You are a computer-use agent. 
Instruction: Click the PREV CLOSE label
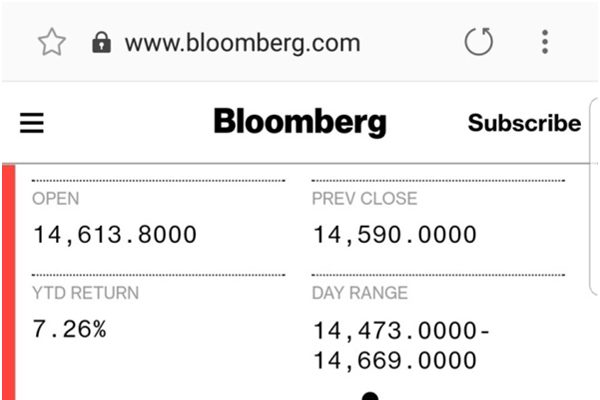click(365, 199)
